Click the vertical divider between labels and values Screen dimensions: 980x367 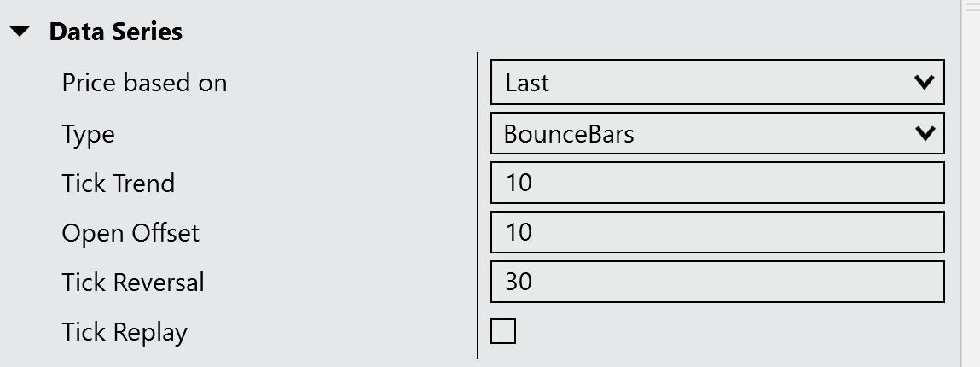click(x=478, y=205)
